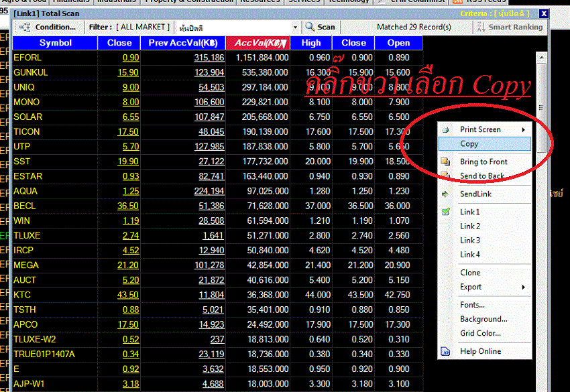Close the Total Scan window
570x392 pixels.
tap(543, 13)
